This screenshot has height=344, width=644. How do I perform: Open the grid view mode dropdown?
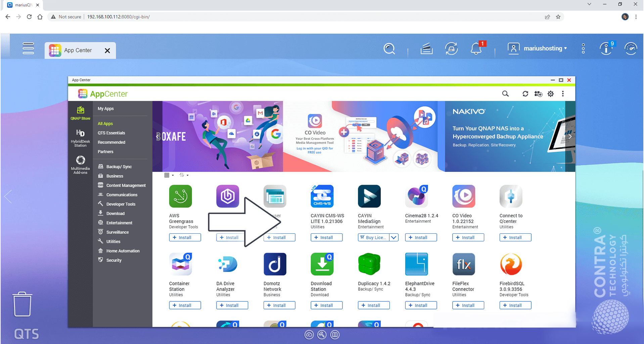169,175
